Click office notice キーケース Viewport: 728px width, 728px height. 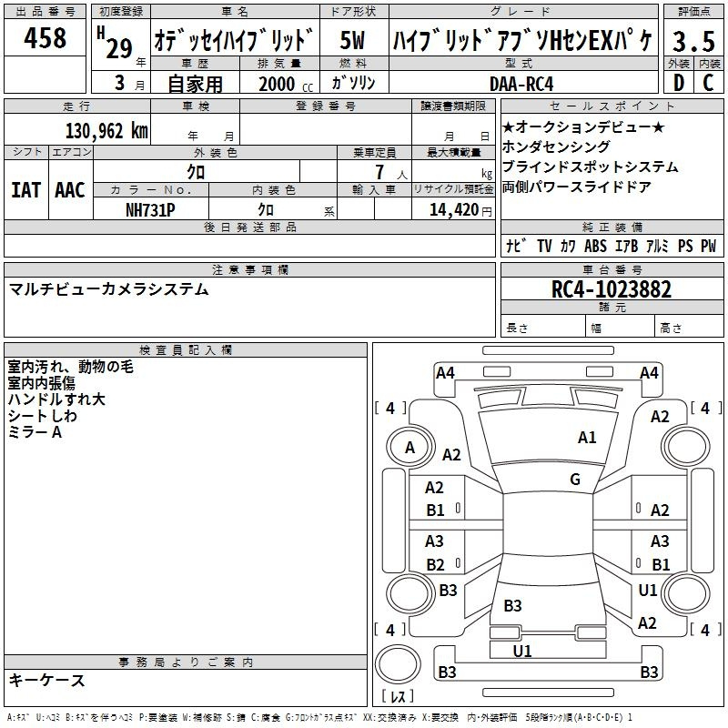47,680
